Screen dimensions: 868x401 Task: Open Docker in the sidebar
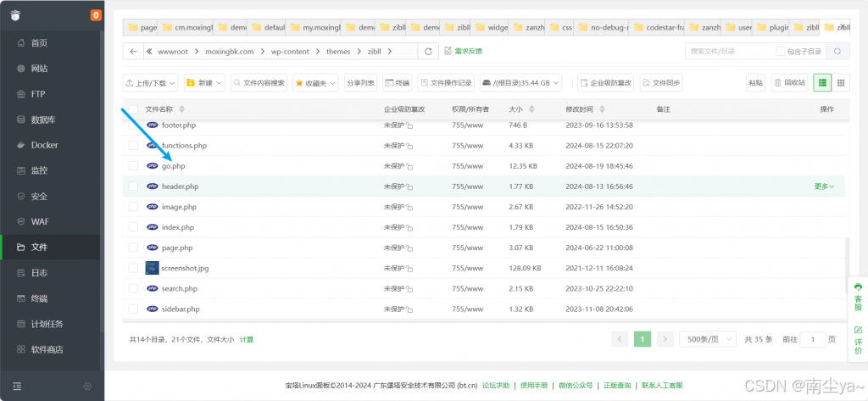(44, 145)
